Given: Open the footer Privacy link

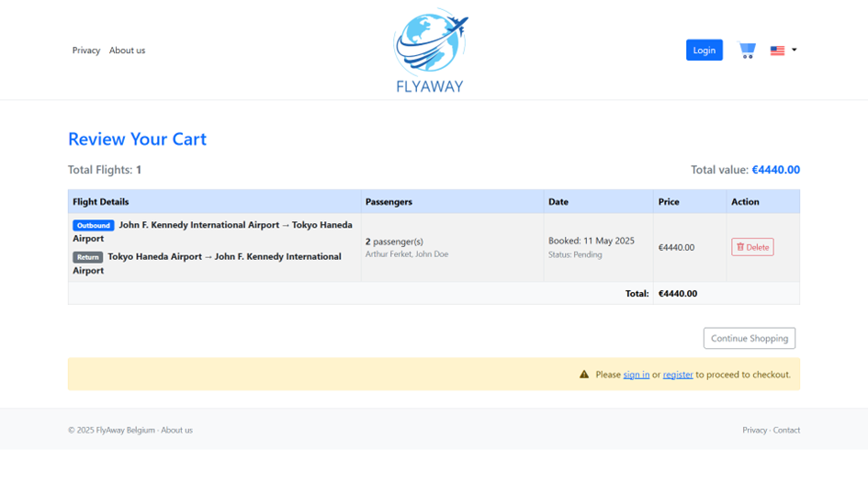Looking at the screenshot, I should (754, 430).
